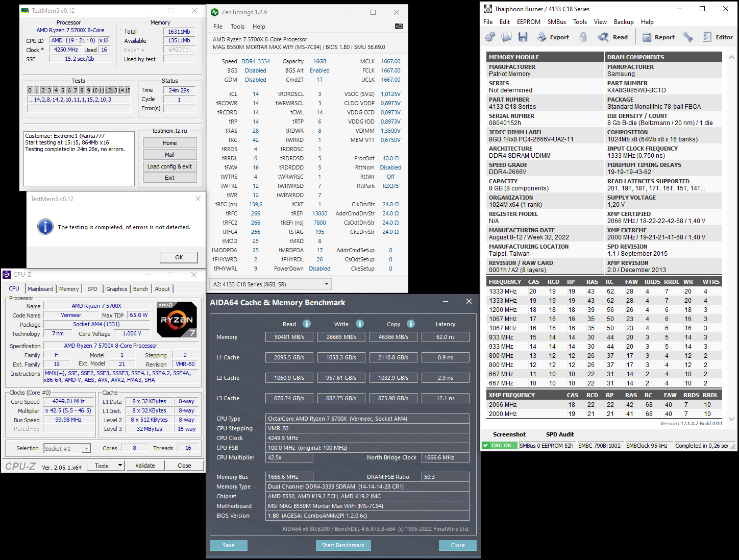Switch to the Bench tab in CPU-Z
The width and height of the screenshot is (739, 560).
coord(141,289)
